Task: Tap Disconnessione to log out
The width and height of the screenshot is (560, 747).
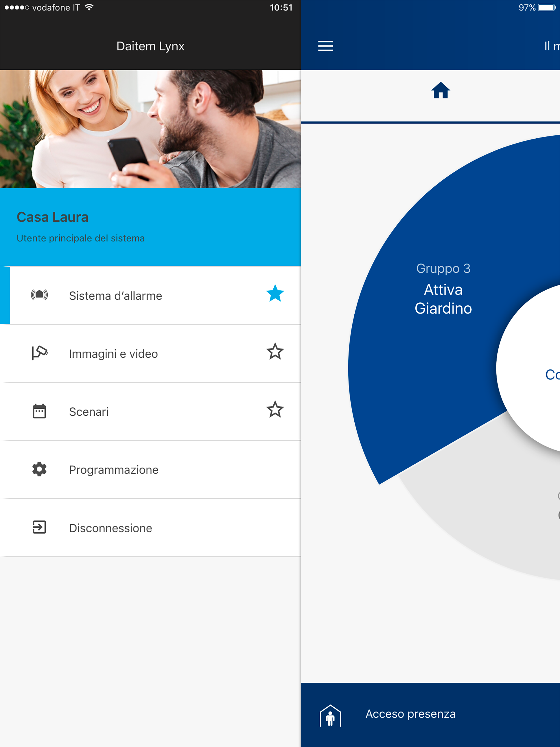Action: (x=110, y=528)
